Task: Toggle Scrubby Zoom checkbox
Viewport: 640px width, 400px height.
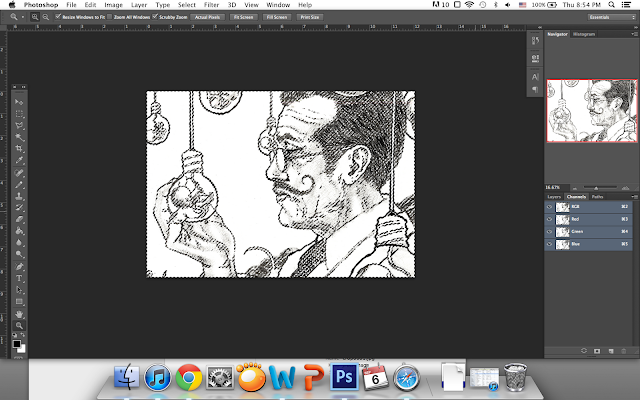Action: [x=155, y=17]
